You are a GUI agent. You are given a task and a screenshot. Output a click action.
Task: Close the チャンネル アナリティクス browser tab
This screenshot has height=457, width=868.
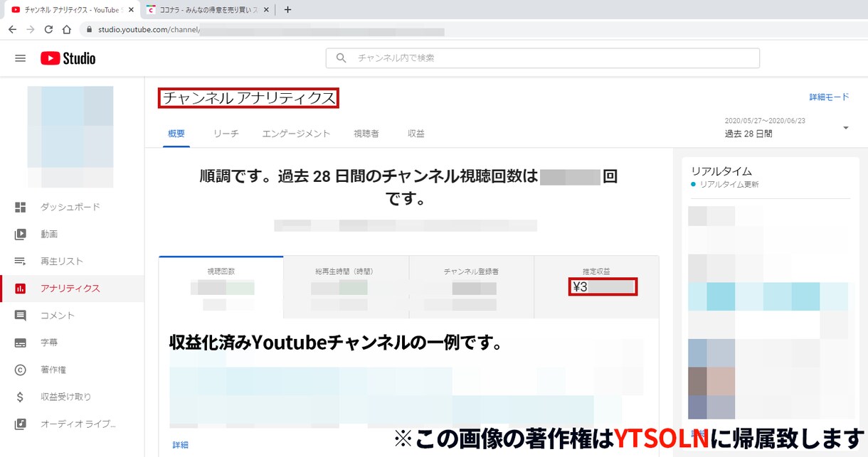pyautogui.click(x=130, y=10)
